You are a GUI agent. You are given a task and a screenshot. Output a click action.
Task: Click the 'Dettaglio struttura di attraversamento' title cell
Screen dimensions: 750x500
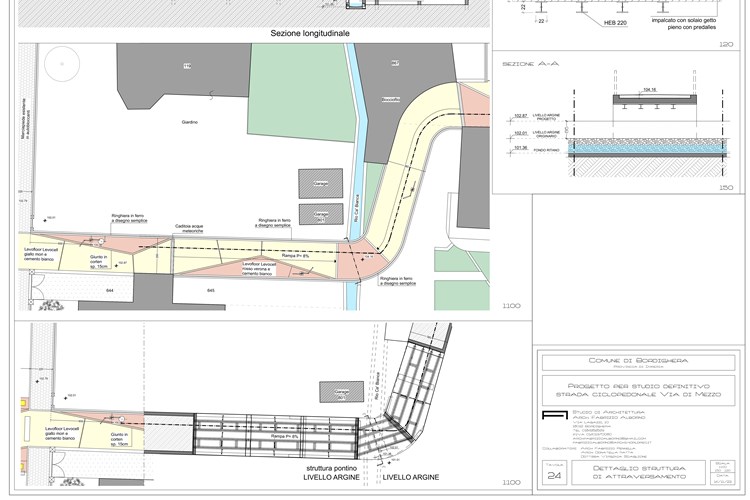(x=635, y=474)
